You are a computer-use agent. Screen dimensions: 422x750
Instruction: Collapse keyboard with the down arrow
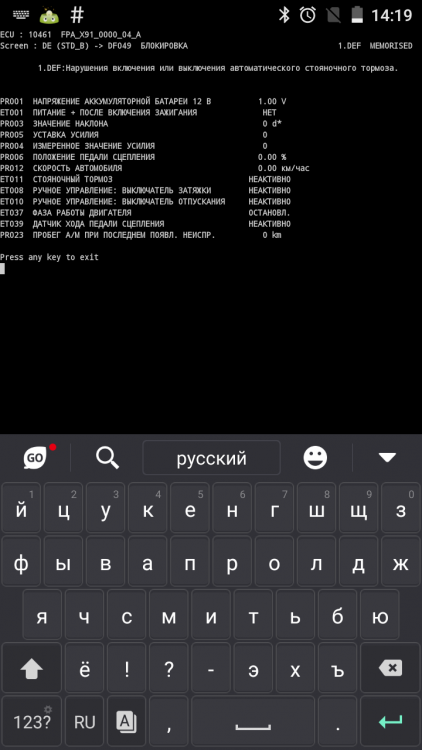[387, 458]
